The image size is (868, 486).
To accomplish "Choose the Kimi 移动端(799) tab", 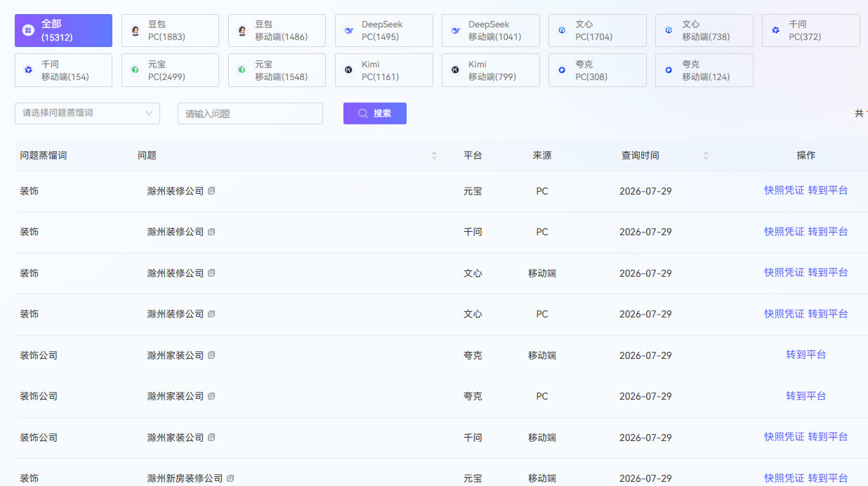I will (x=490, y=70).
